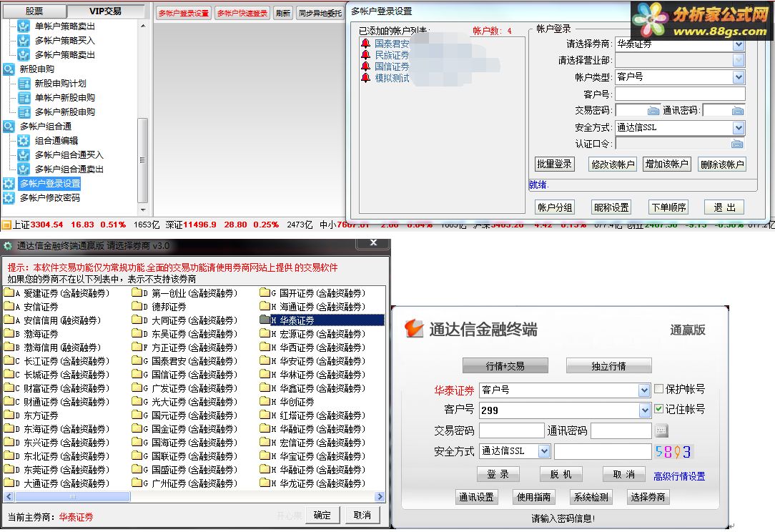Click the bell icon beside 模拟测试 account

366,78
